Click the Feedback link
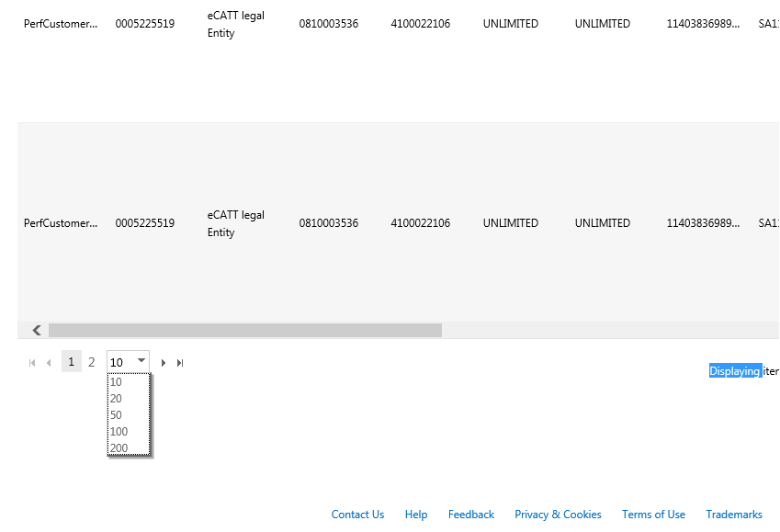This screenshot has height=532, width=780. coord(471,515)
